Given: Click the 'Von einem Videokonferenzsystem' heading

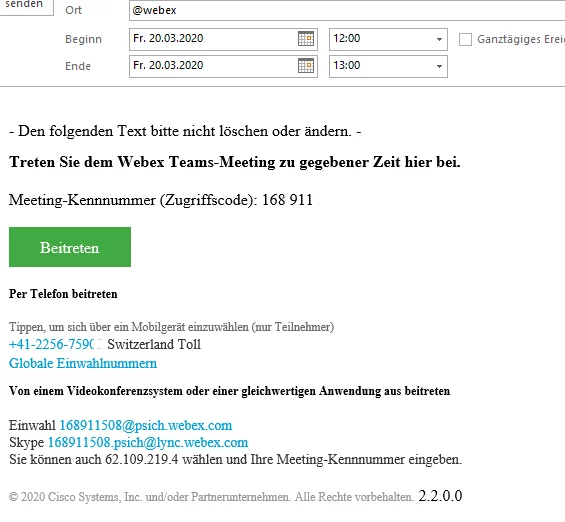Looking at the screenshot, I should [x=230, y=391].
